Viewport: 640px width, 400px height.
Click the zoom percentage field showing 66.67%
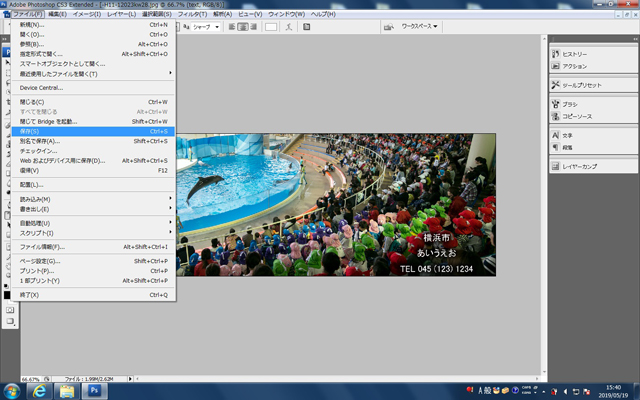click(x=30, y=380)
